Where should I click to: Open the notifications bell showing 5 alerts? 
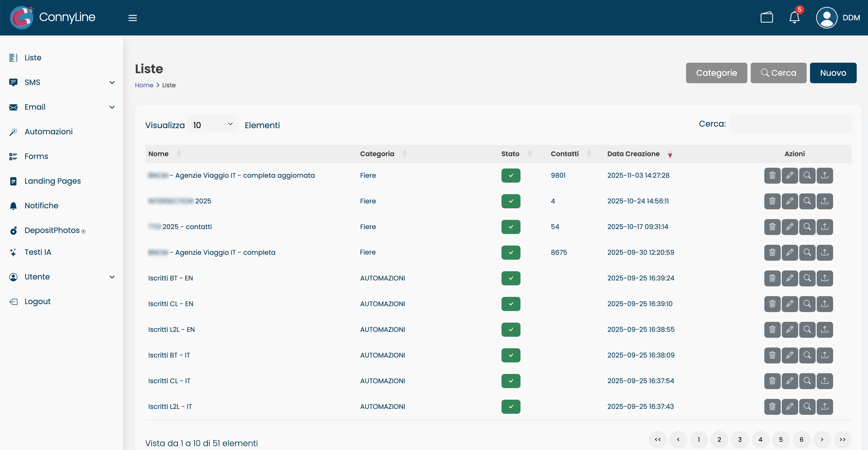click(x=794, y=17)
